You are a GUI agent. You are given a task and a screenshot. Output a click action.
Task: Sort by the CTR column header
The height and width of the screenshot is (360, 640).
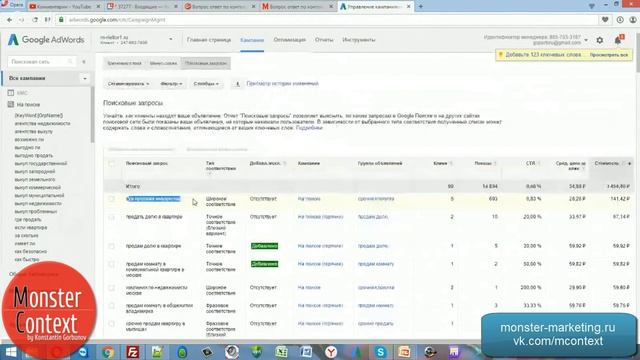pyautogui.click(x=531, y=163)
